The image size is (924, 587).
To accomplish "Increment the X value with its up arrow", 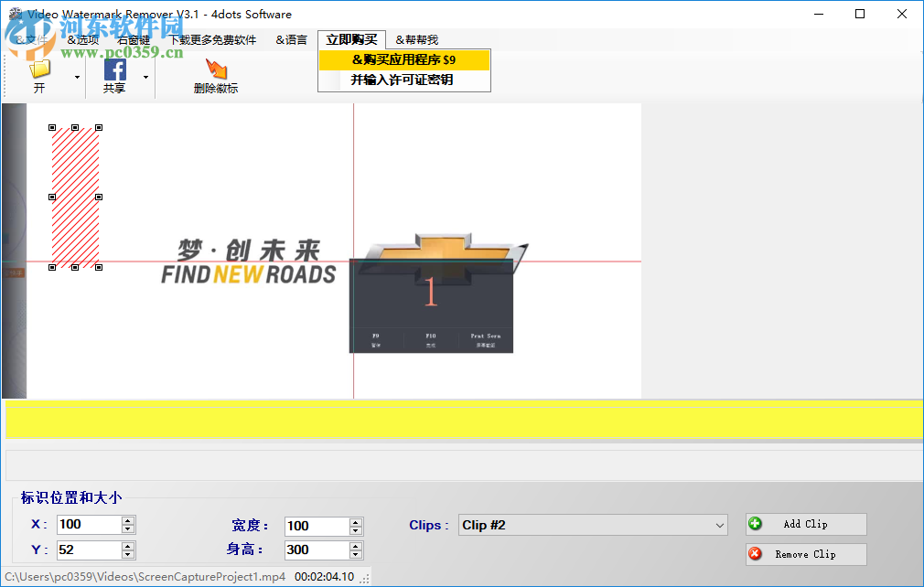I will point(125,519).
